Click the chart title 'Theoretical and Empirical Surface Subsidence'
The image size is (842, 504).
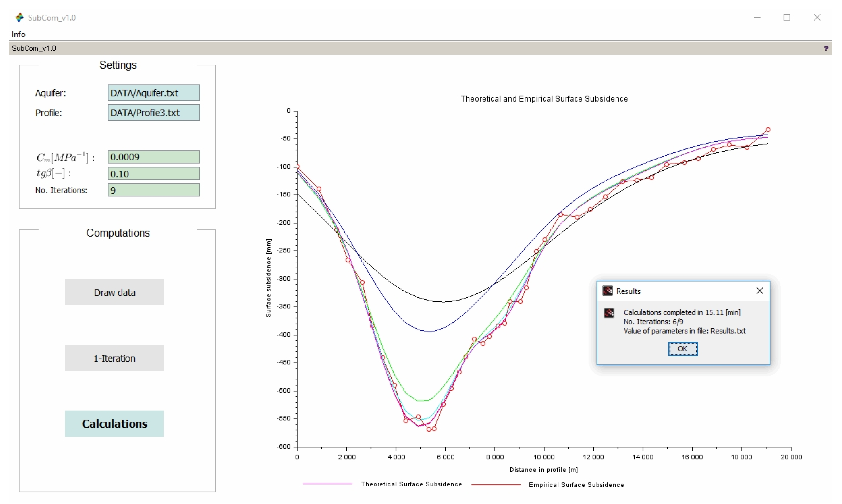544,99
